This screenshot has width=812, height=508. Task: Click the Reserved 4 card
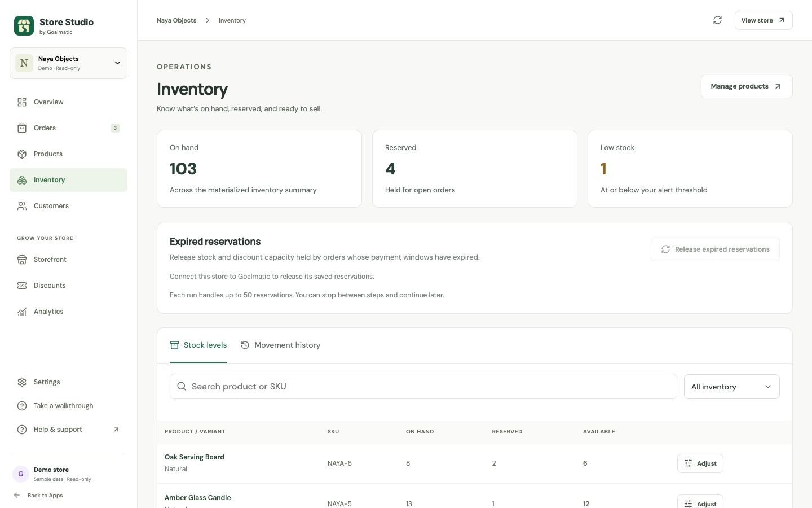coord(475,169)
